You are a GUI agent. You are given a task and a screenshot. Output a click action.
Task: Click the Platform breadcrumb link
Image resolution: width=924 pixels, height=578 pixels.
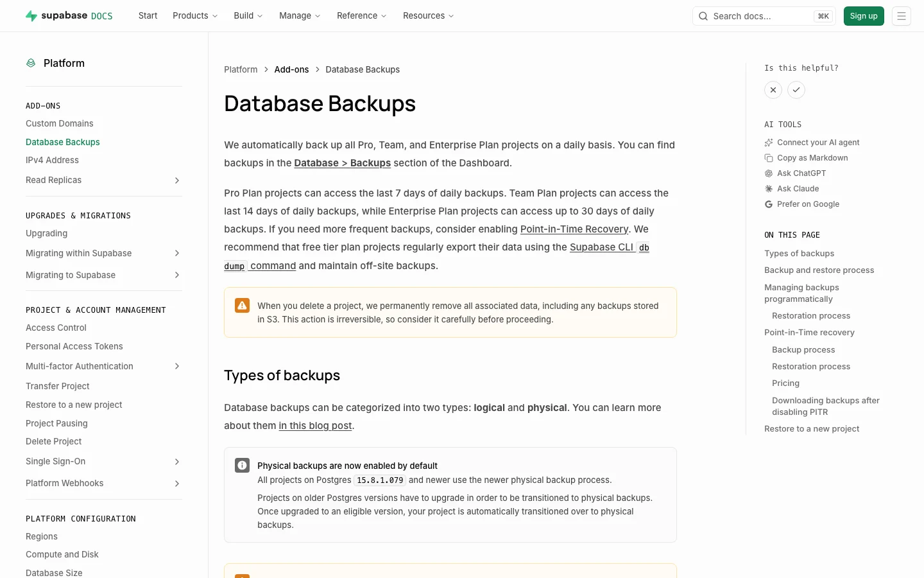241,69
